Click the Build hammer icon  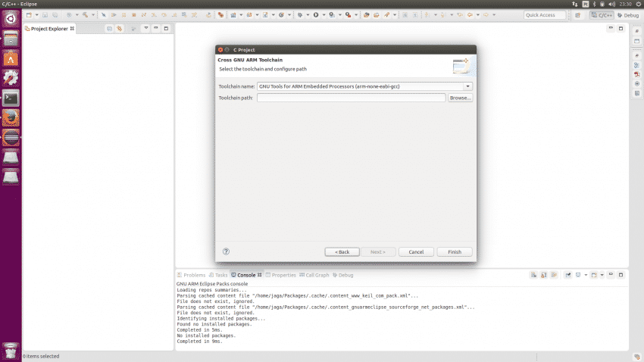click(x=85, y=15)
